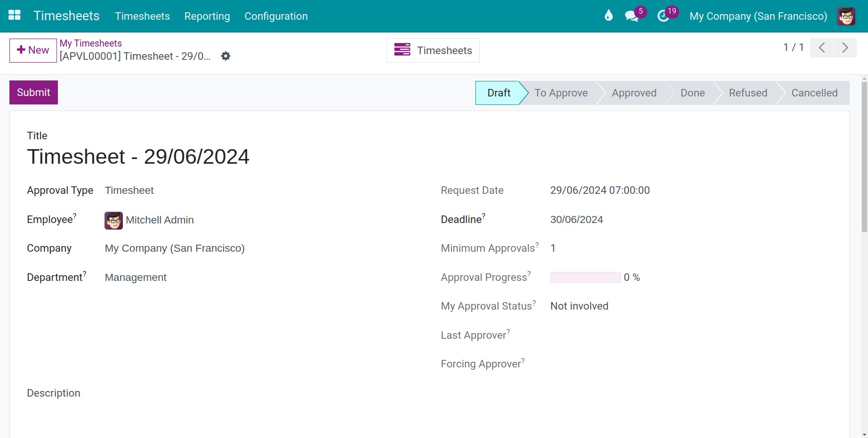Open the Employee field Mitchell Admin
868x438 pixels.
point(160,220)
